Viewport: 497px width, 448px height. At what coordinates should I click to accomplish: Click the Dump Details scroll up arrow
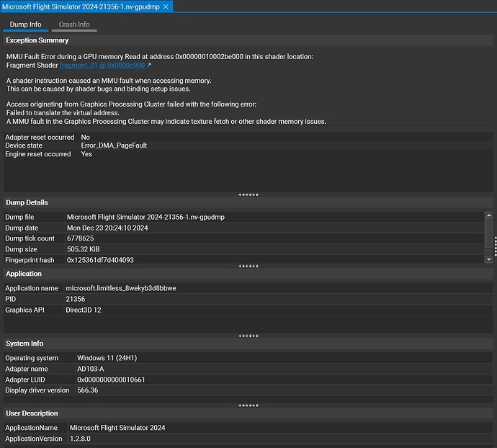[489, 215]
